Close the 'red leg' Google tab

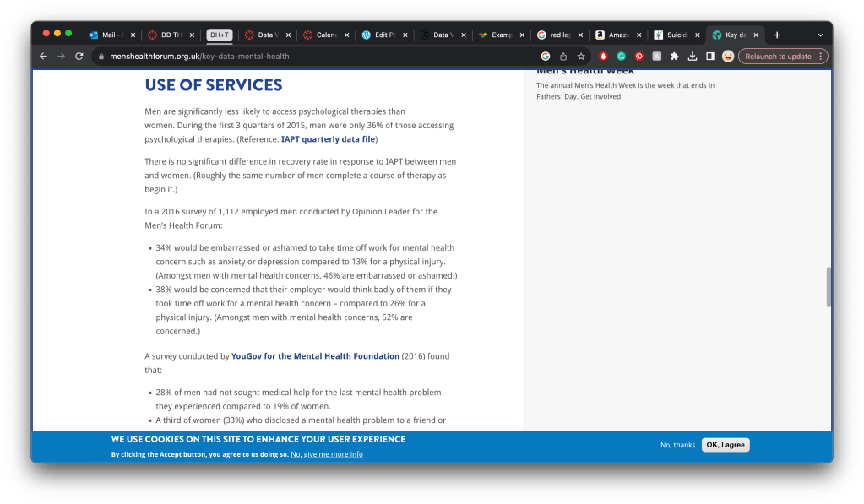[x=580, y=35]
